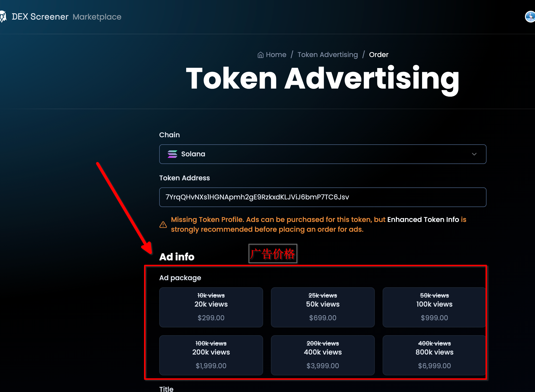Open the Enhanced Token Info link
This screenshot has width=535, height=392.
coord(423,219)
